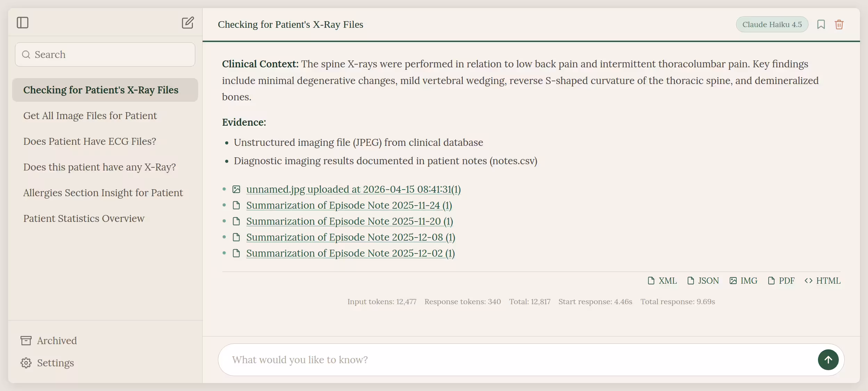Open Summarization of Episode Note 2025-12-02
This screenshot has width=868, height=391.
click(351, 253)
